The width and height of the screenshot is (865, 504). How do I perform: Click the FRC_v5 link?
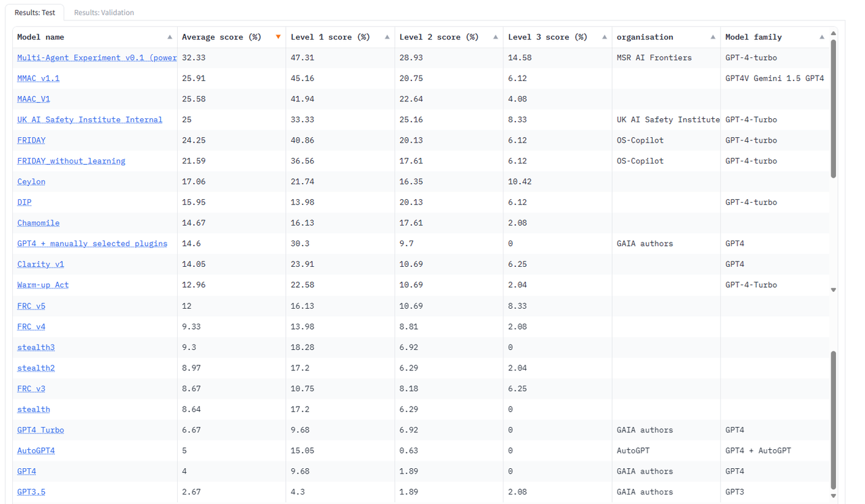[x=32, y=306]
